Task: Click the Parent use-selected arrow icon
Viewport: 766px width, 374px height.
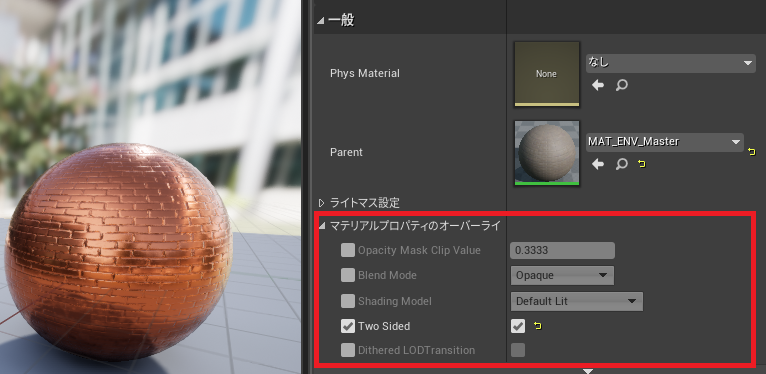Action: coord(597,164)
